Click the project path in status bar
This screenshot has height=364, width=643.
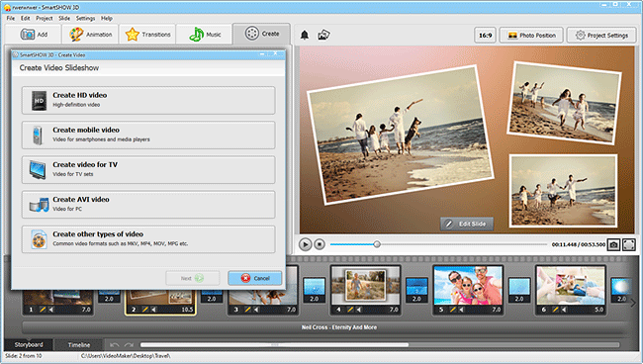126,356
